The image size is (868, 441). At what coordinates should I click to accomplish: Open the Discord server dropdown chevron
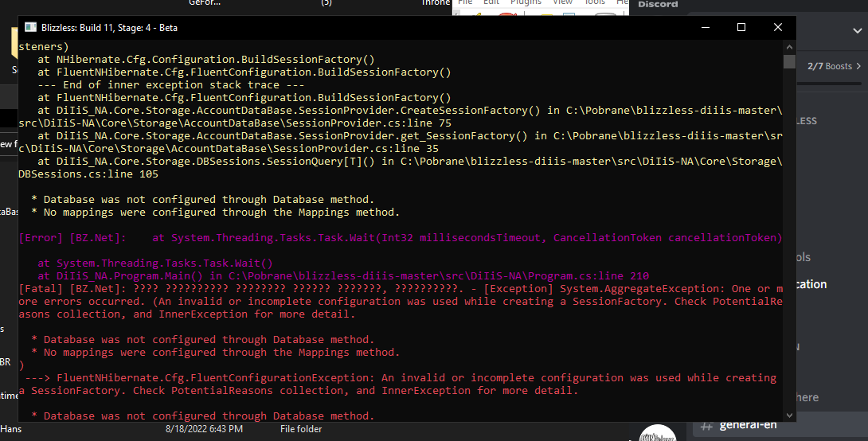click(858, 31)
